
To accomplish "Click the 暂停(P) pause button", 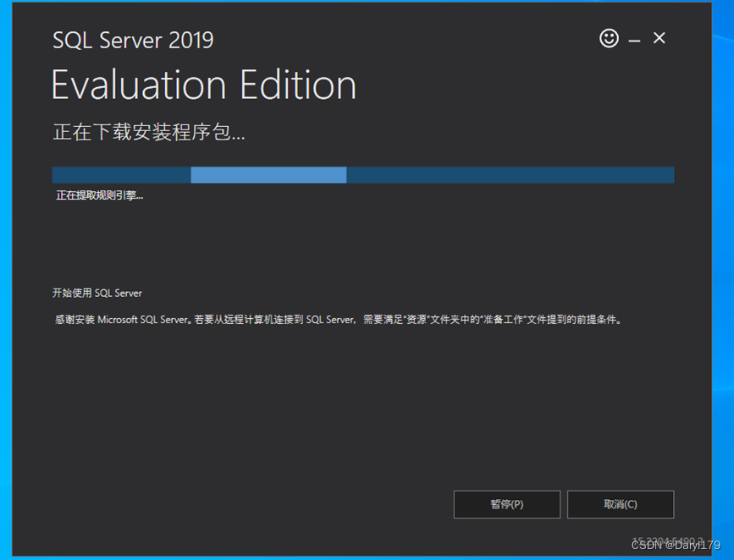I will coord(506,504).
